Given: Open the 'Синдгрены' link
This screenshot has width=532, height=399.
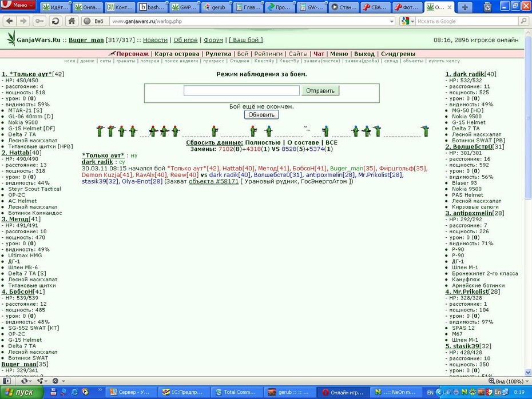Looking at the screenshot, I should (x=398, y=54).
